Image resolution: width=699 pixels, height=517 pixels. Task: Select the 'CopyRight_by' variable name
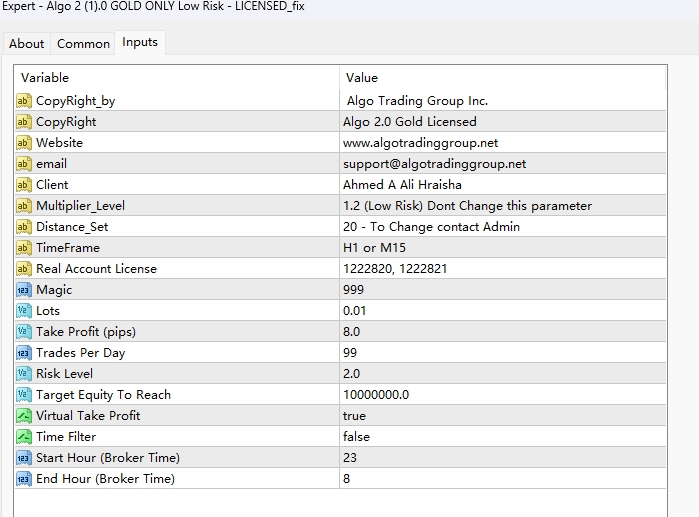pyautogui.click(x=75, y=101)
